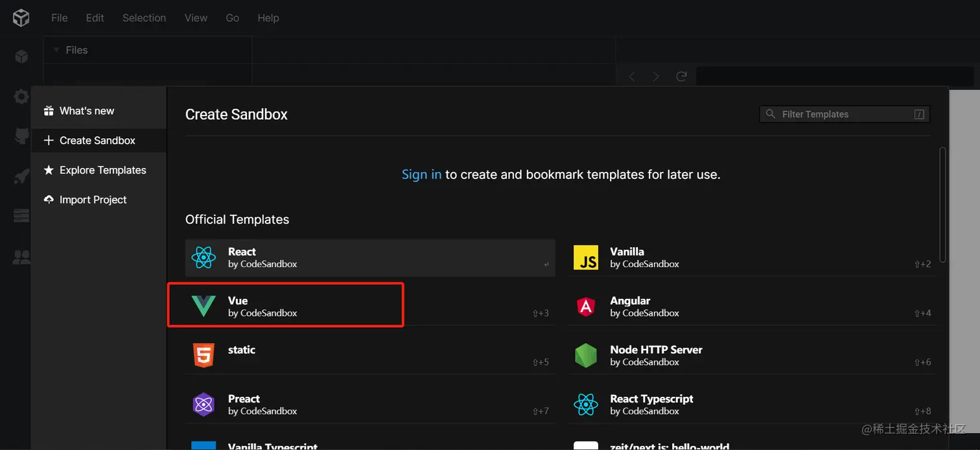980x450 pixels.
Task: Select the Node HTTP Server template
Action: [x=656, y=355]
